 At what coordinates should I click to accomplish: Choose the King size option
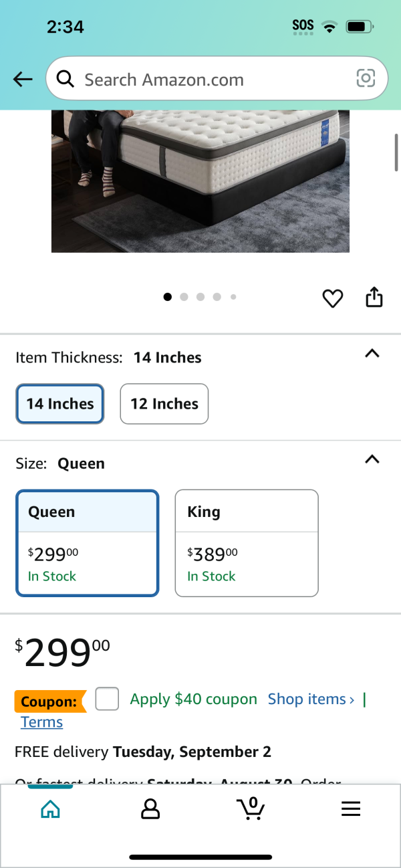click(x=247, y=543)
